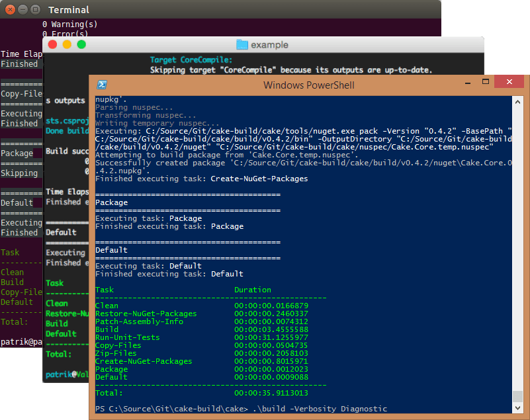Viewport: 530px width, 420px height.
Task: Close the example window via red traffic light
Action: (x=52, y=44)
